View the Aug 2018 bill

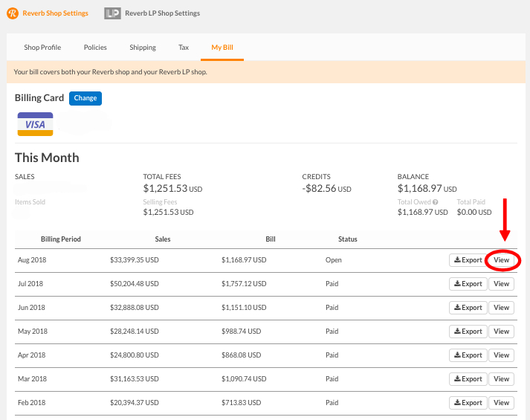point(502,260)
